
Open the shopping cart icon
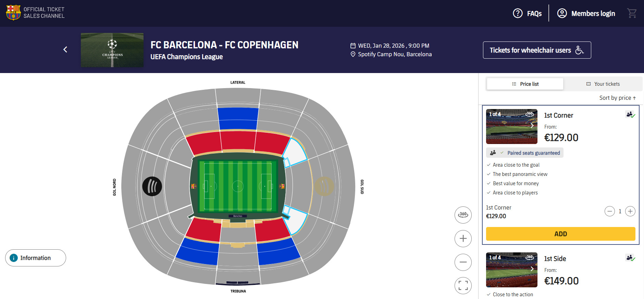[x=632, y=13]
